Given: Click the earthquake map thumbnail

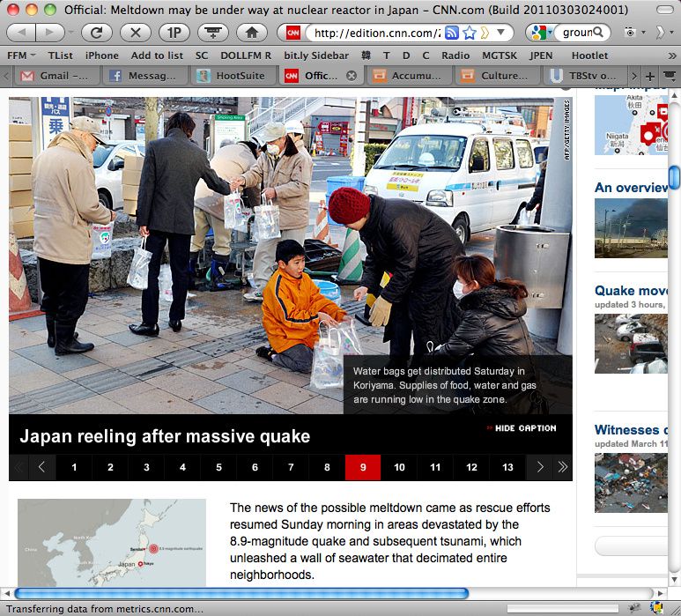Looking at the screenshot, I should [111, 543].
